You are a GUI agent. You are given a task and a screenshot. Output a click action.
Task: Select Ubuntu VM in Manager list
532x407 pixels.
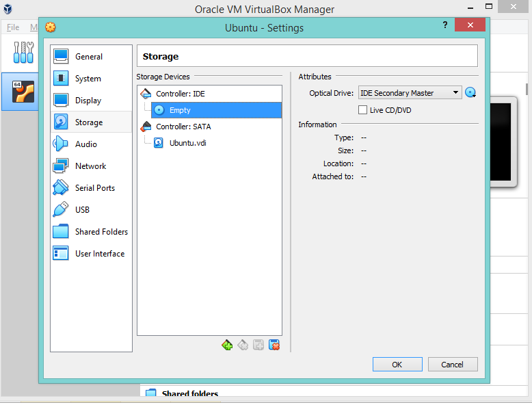click(20, 91)
